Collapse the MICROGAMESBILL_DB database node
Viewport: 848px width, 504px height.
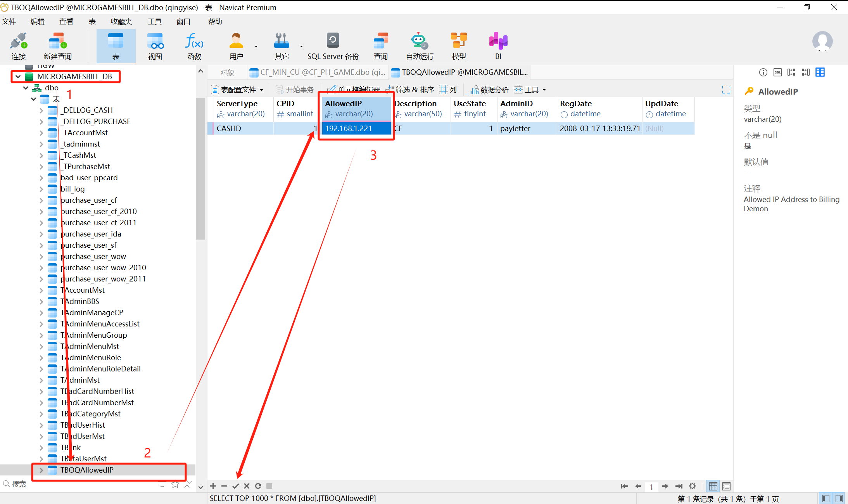[x=18, y=76]
